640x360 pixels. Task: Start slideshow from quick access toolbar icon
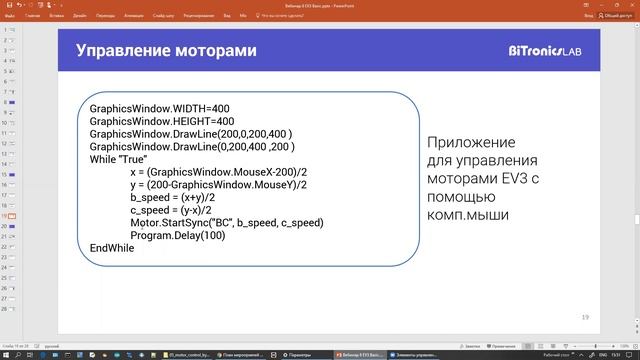click(40, 5)
